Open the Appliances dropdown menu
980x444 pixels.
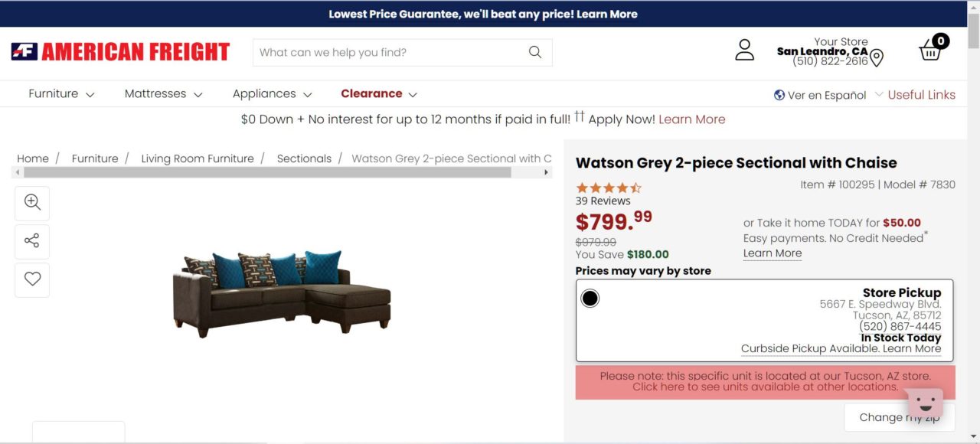272,94
